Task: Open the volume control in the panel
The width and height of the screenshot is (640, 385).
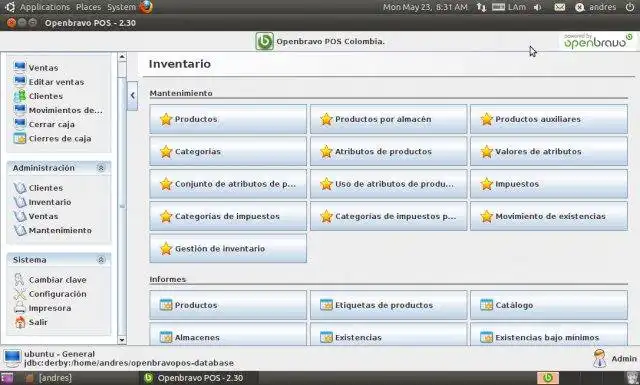Action: click(538, 7)
